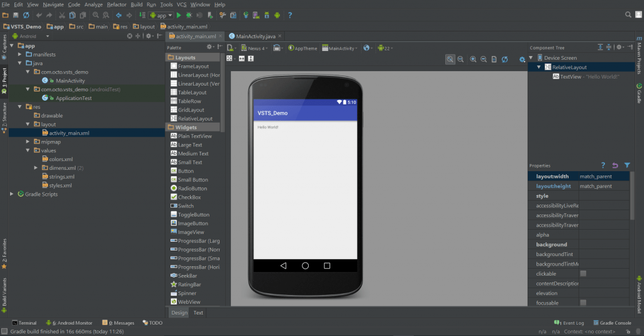Click the Synchronize icon in the main toolbar
644x336 pixels.
[26, 15]
